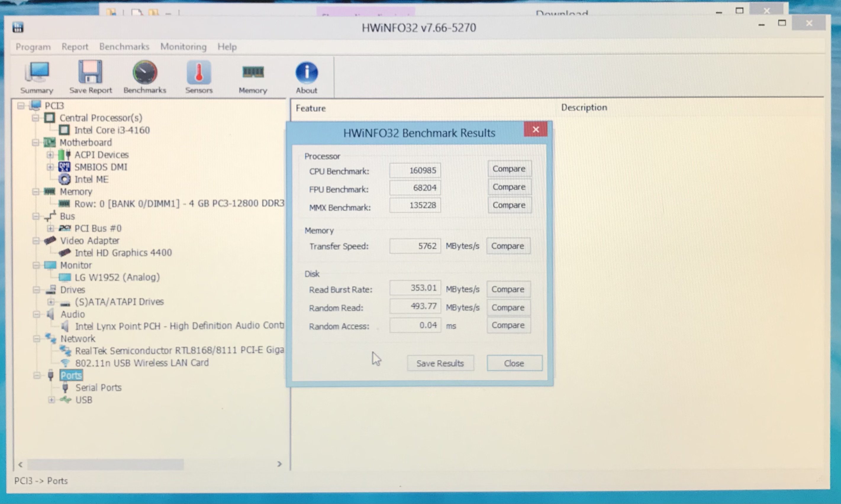Click Save Results button

coord(440,363)
